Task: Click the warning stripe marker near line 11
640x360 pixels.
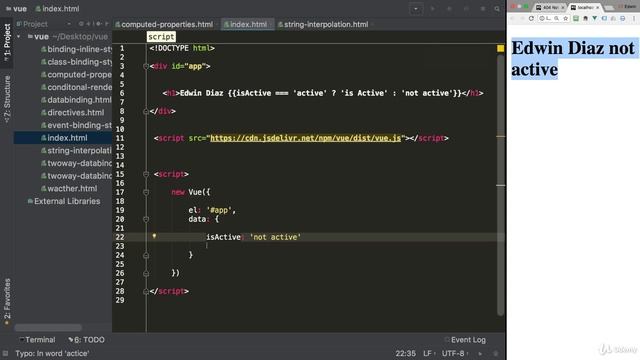Action: (x=500, y=136)
